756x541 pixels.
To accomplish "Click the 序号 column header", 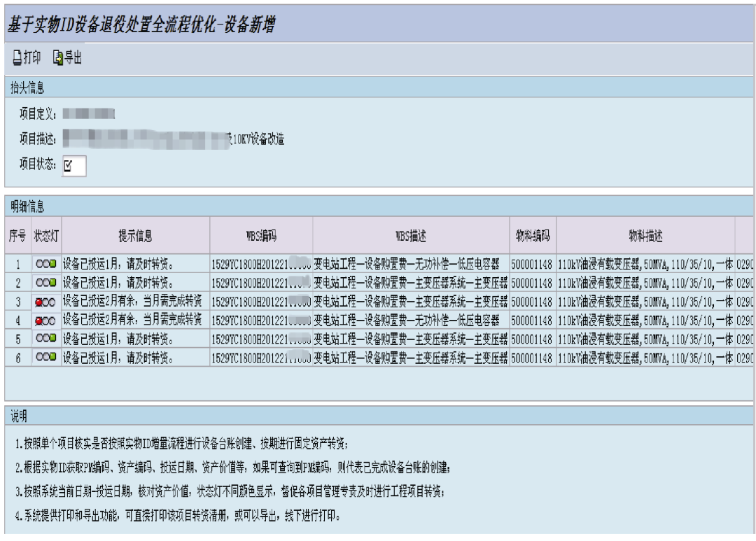I will tap(17, 235).
